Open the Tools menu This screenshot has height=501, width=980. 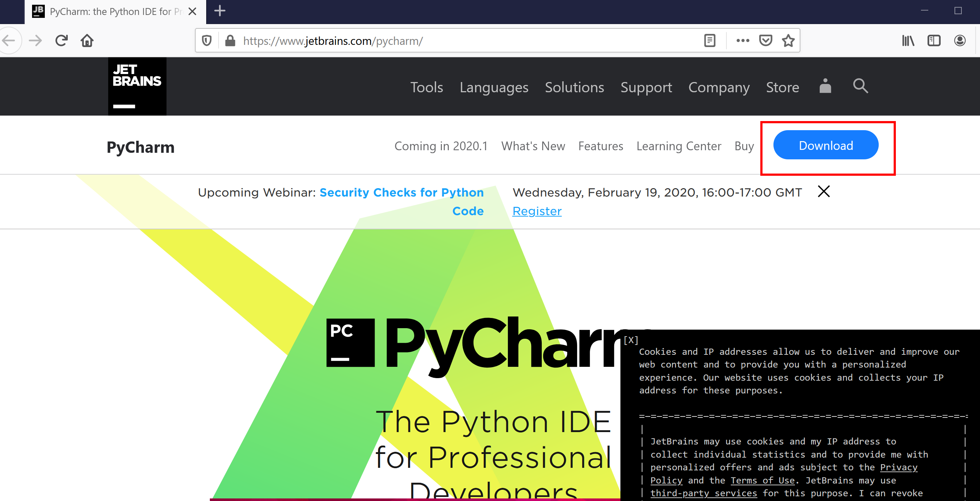click(427, 87)
